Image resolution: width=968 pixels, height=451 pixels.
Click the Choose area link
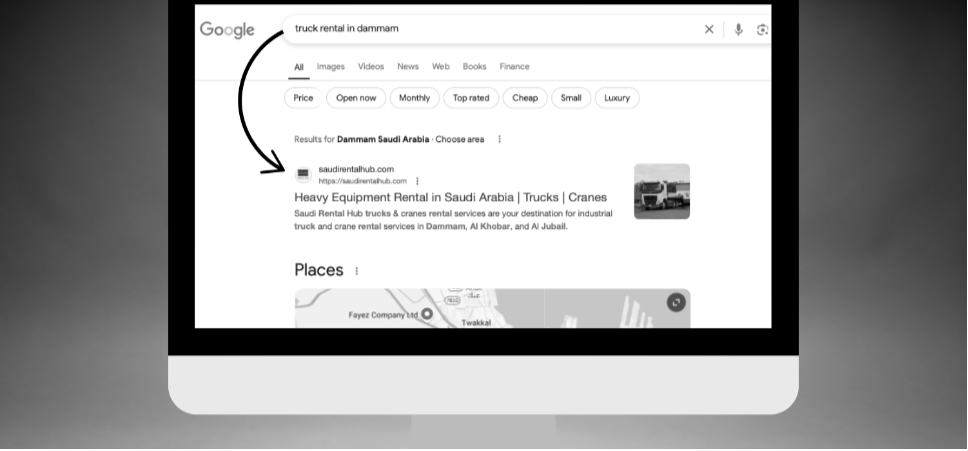pos(460,139)
